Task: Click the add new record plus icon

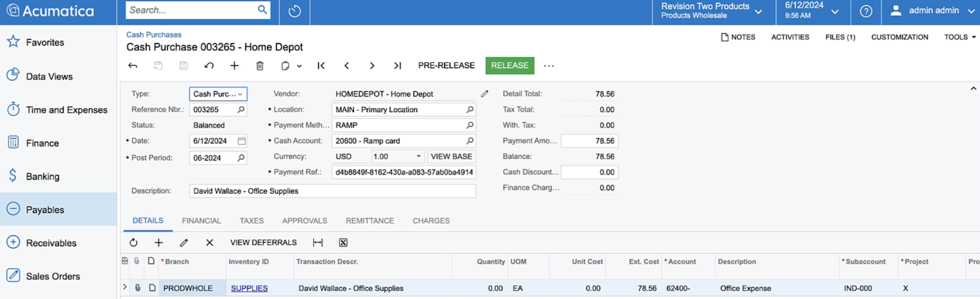Action: click(234, 66)
